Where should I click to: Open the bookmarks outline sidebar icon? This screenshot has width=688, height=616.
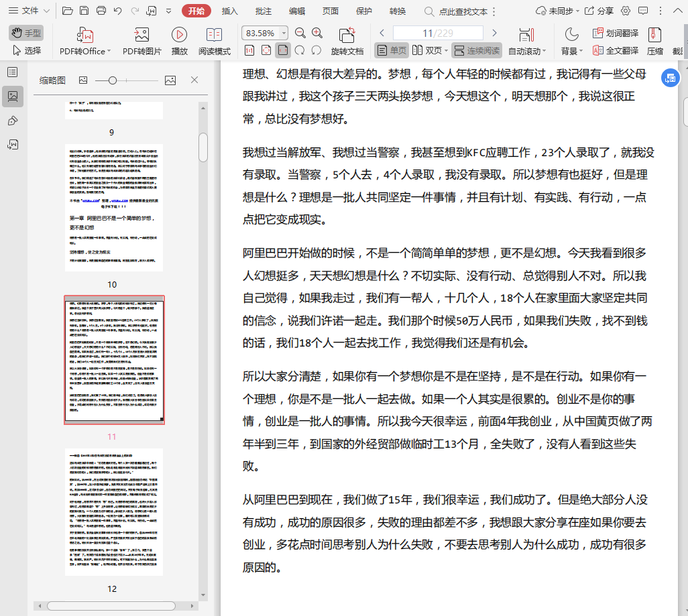pos(12,72)
